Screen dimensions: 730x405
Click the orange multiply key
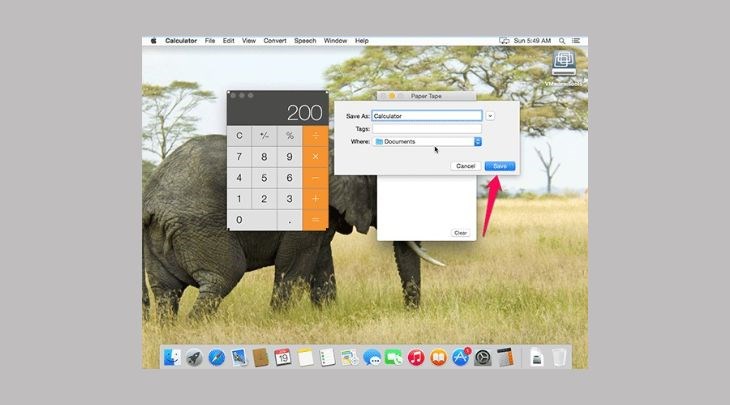(x=315, y=157)
